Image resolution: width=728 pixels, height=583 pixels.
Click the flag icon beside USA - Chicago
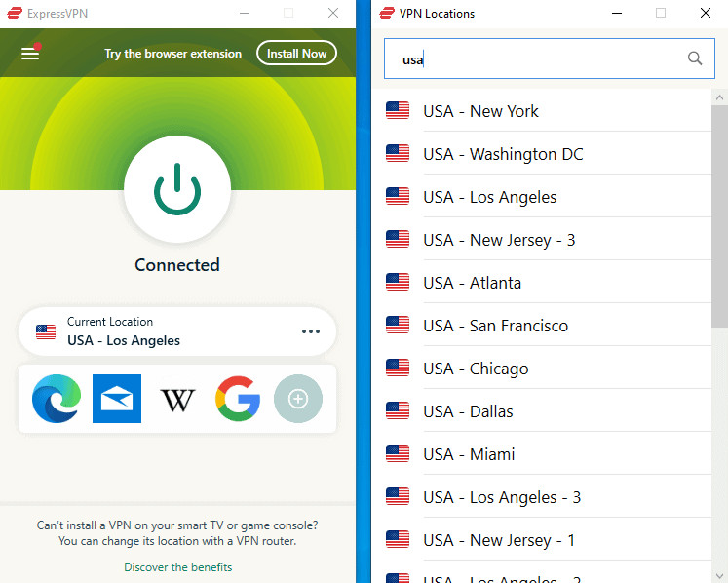[398, 368]
